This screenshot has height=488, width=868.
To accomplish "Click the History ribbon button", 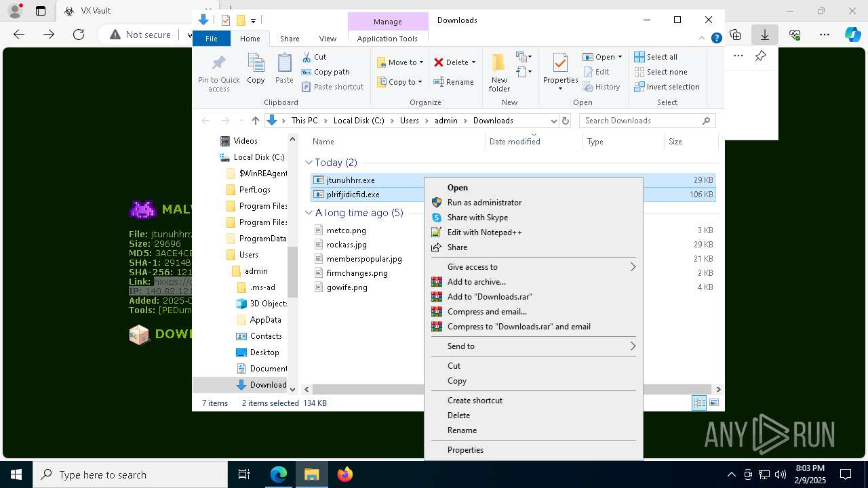I will coord(601,87).
